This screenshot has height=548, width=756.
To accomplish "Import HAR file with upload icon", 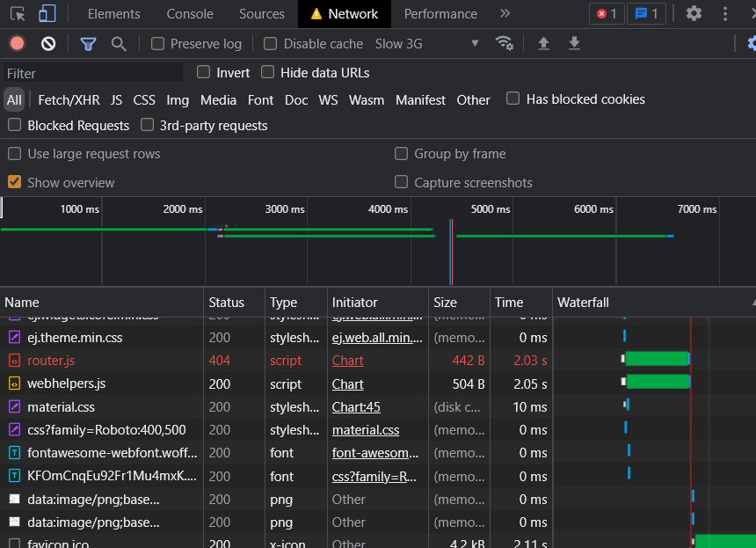I will [x=543, y=43].
